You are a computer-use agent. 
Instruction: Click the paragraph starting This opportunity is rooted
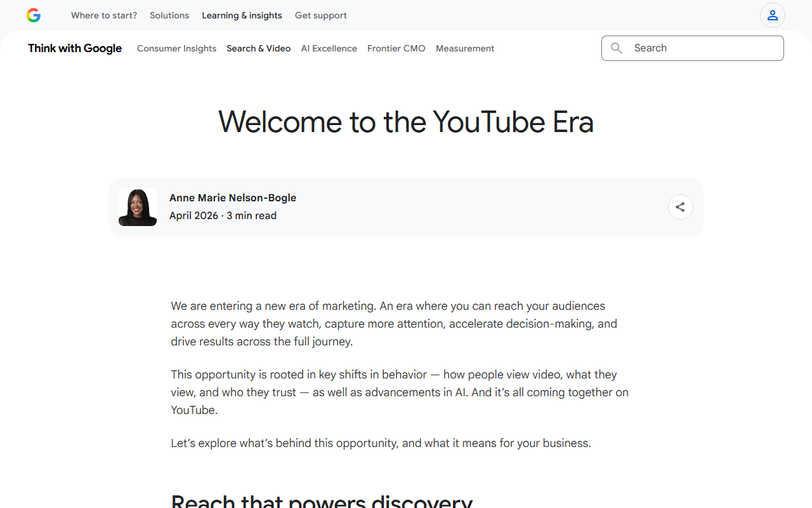400,392
